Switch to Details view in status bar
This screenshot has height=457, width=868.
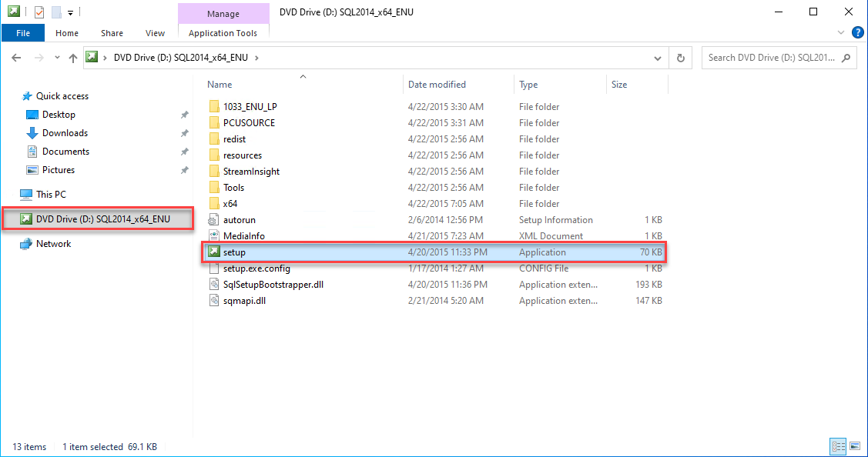[839, 446]
